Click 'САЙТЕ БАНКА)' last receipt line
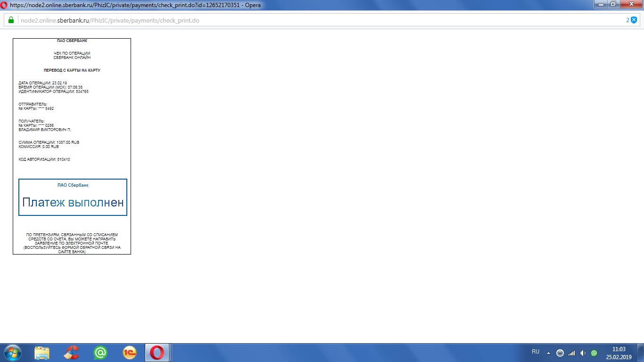644x362 pixels. coord(72,252)
